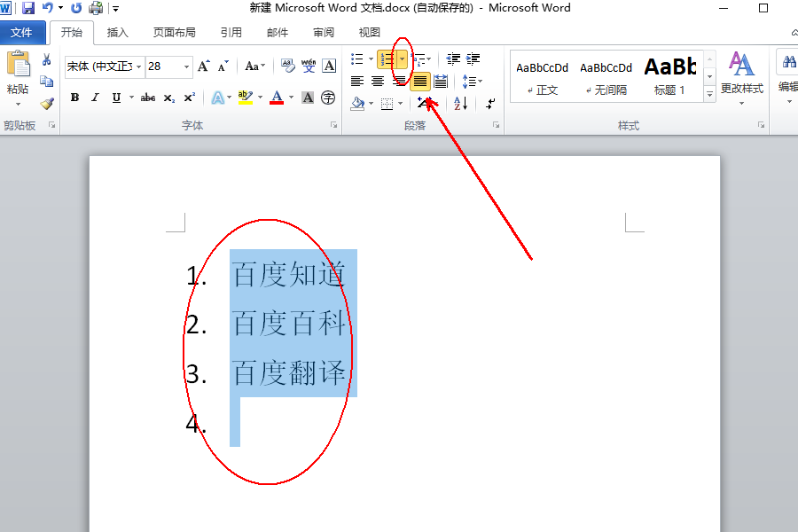798x532 pixels.
Task: Apply a bulleted list
Action: [x=357, y=59]
